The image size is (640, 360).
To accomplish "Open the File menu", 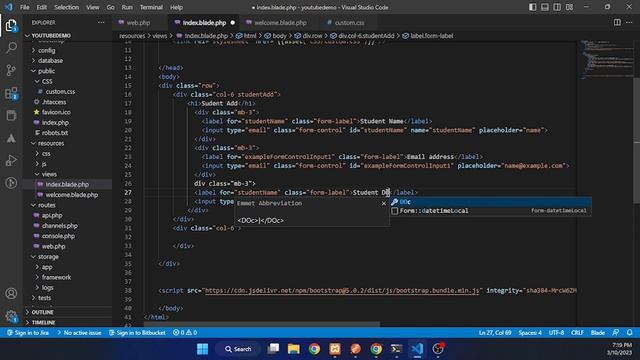I will pyautogui.click(x=24, y=7).
